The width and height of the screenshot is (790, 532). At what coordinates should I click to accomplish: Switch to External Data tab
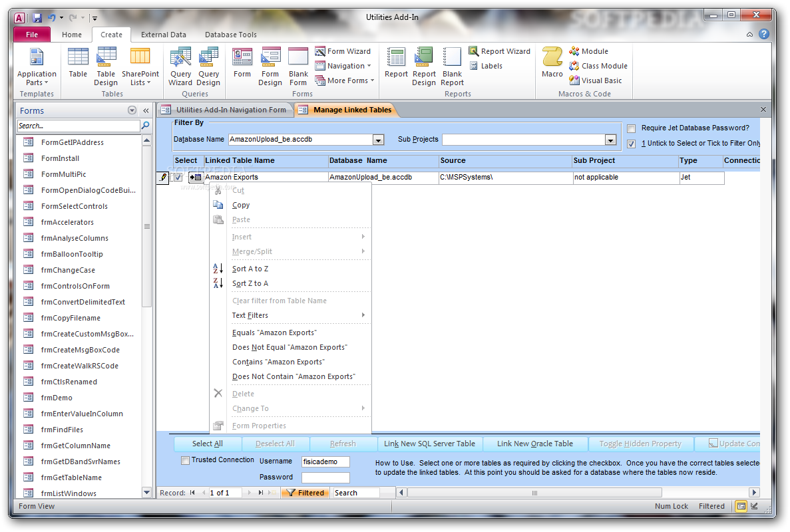tap(163, 35)
